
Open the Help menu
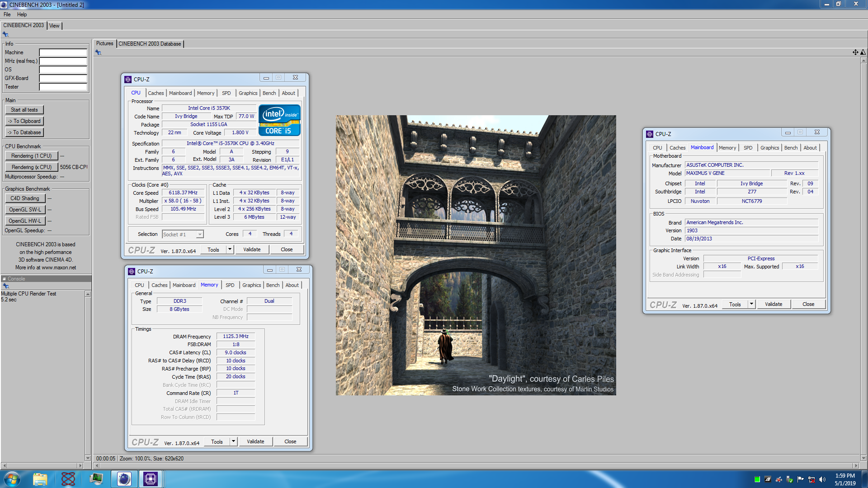[x=22, y=14]
